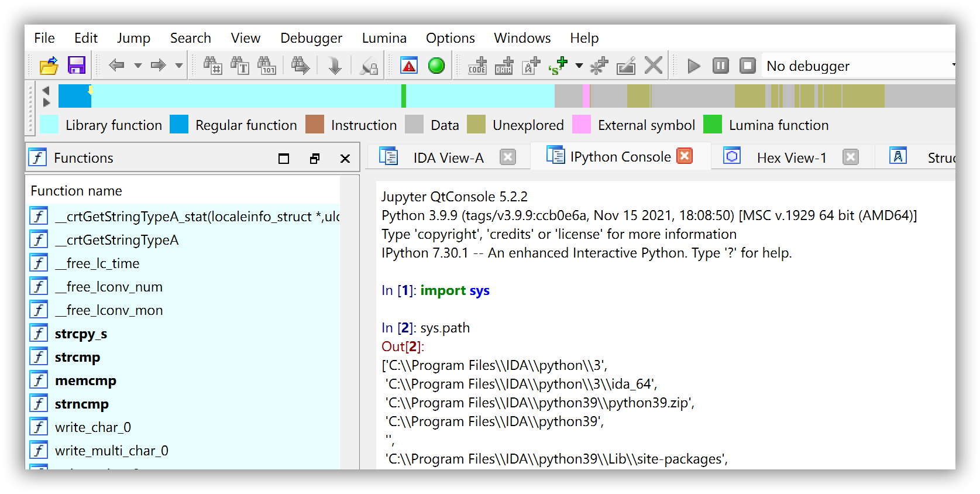Save the database with floppy icon
Screen dimensions: 980x494
[x=77, y=66]
